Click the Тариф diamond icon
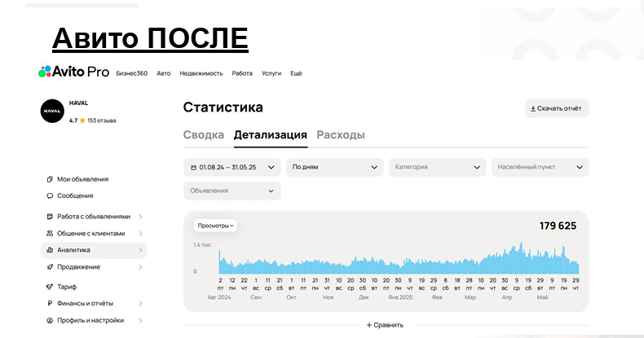The image size is (644, 338). pyautogui.click(x=50, y=287)
